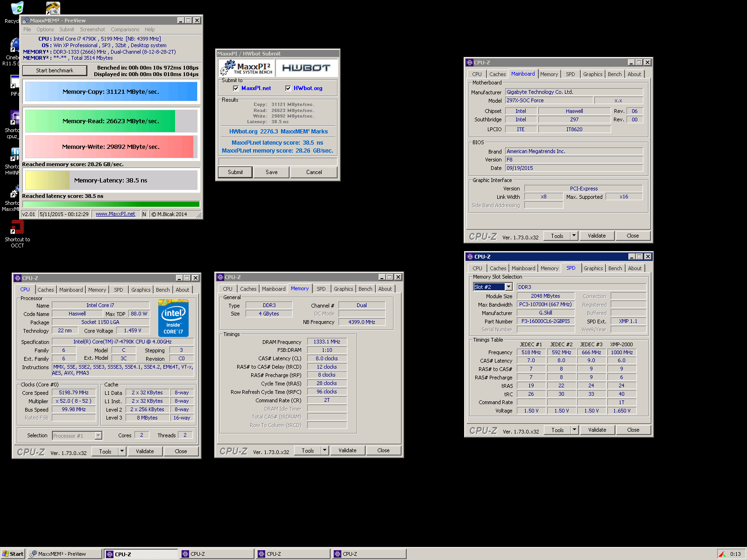Switch to Caches tab in CPU window
Viewport: 747px width, 560px height.
tap(46, 290)
